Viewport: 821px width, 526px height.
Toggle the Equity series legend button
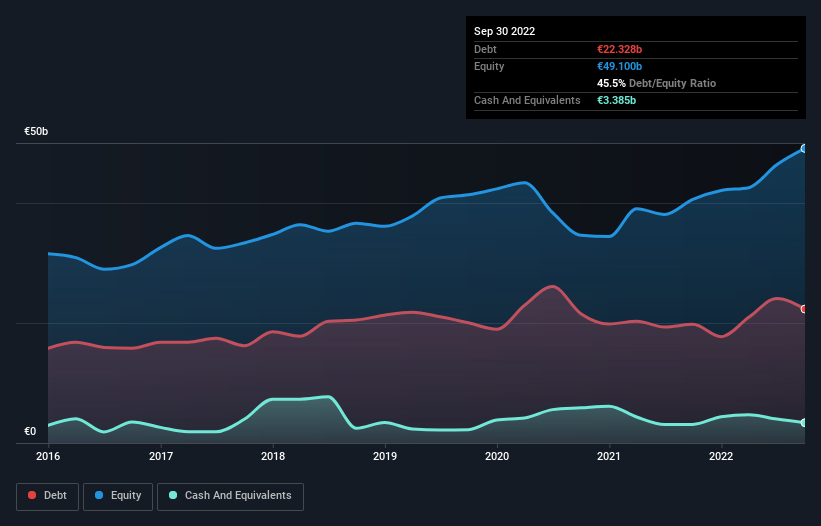coord(118,496)
